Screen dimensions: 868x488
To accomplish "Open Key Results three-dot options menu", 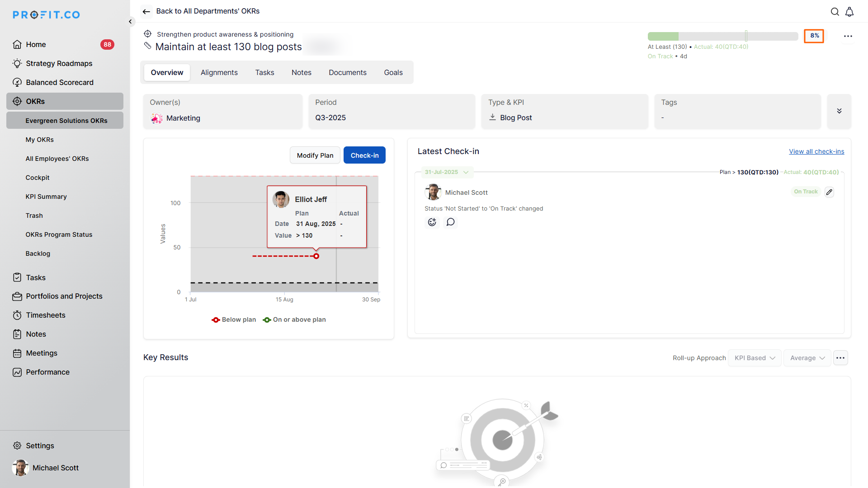I will tap(840, 358).
